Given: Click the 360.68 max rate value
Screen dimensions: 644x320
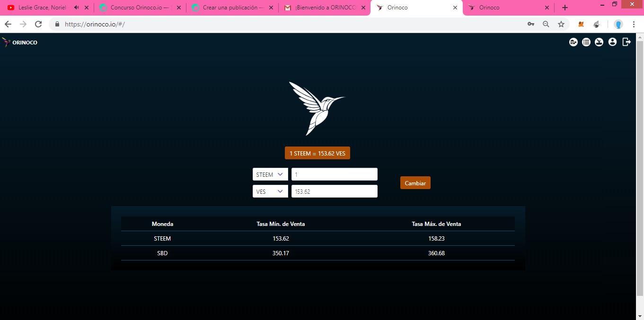Looking at the screenshot, I should [x=436, y=253].
